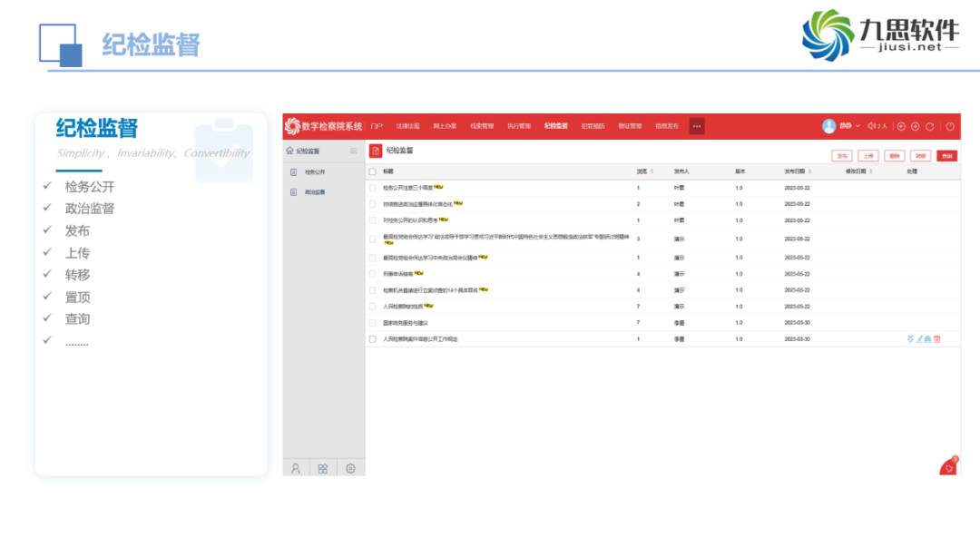Click the power/logout icon in top bar

[950, 126]
